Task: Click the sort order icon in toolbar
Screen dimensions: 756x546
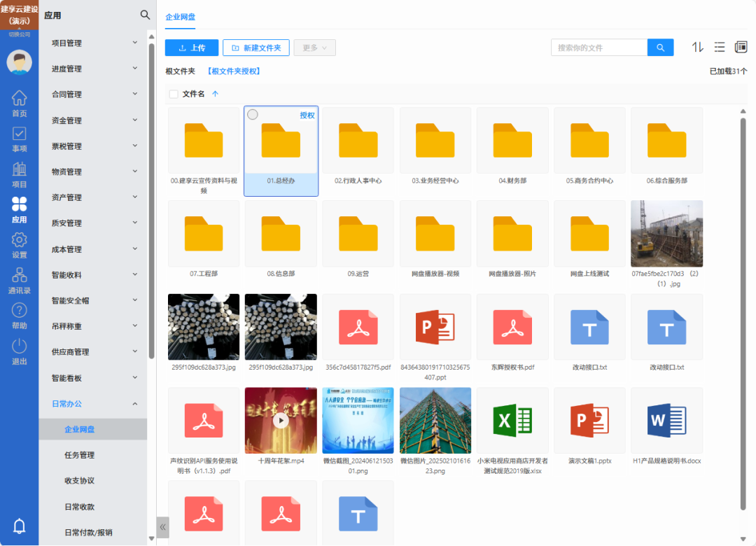Action: pyautogui.click(x=697, y=47)
